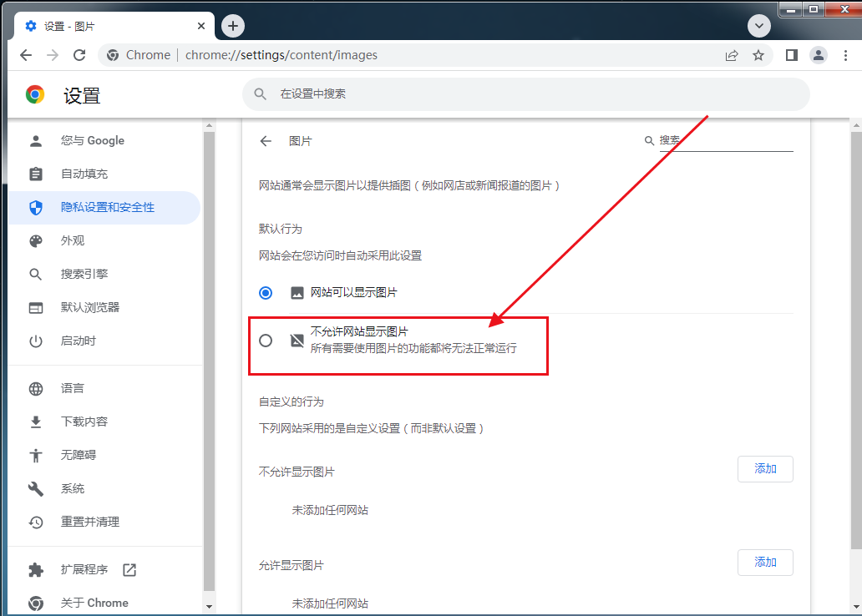Click the shield icon for 隐私设置和安全性
The image size is (862, 616).
(36, 208)
